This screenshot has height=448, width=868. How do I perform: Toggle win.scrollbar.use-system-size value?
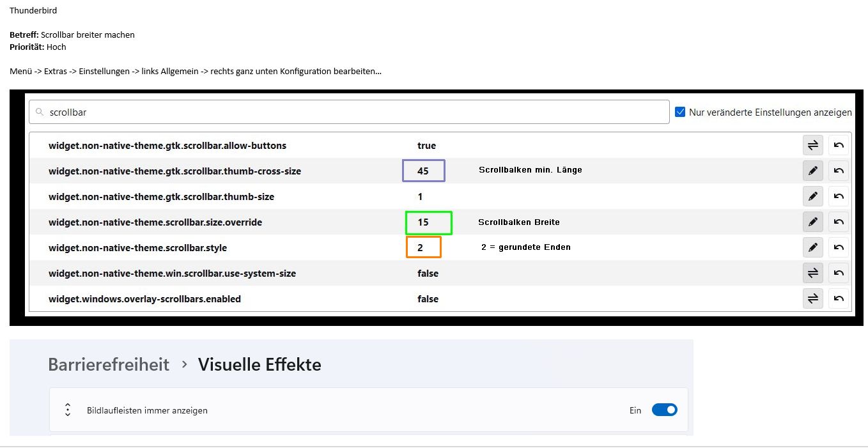[x=812, y=274]
